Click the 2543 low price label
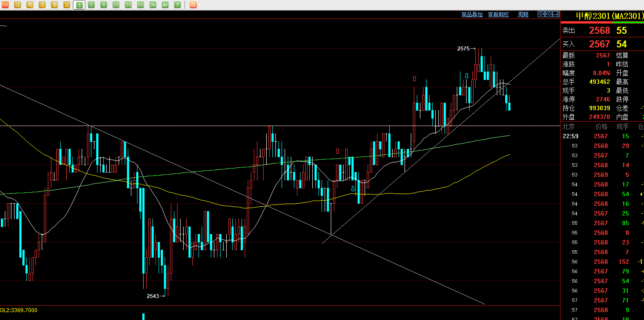This screenshot has height=320, width=644. [x=153, y=296]
